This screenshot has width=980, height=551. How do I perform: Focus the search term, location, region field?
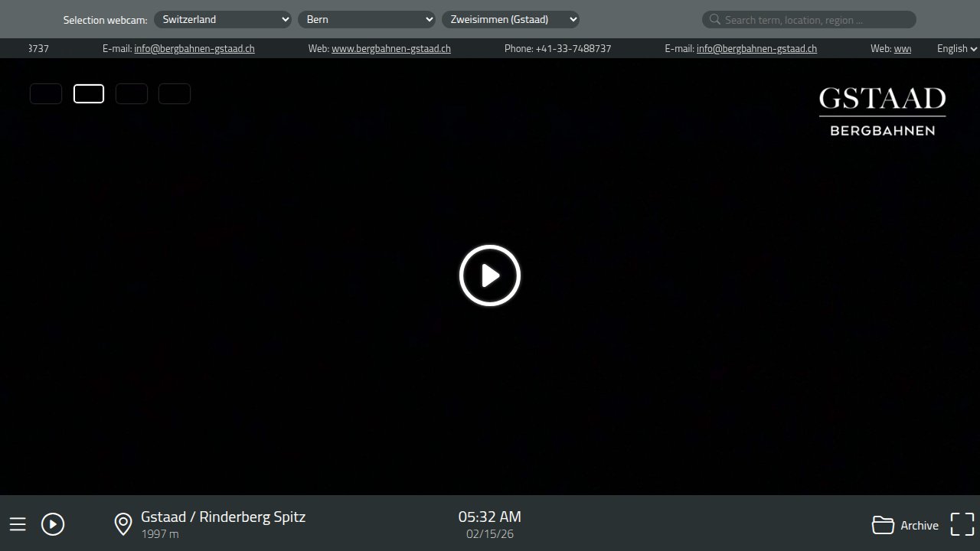pos(815,20)
